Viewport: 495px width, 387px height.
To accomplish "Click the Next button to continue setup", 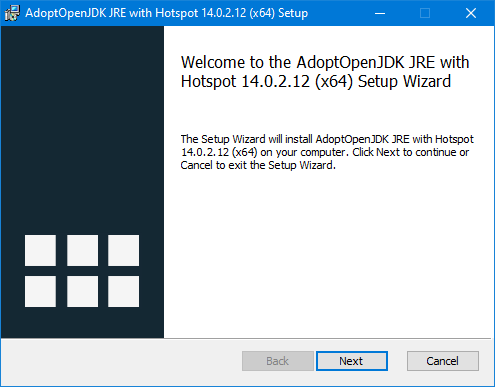I will click(x=352, y=361).
